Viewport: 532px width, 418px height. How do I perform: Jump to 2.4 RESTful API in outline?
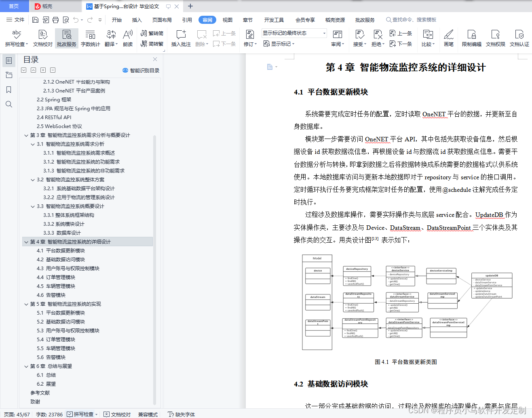point(54,118)
